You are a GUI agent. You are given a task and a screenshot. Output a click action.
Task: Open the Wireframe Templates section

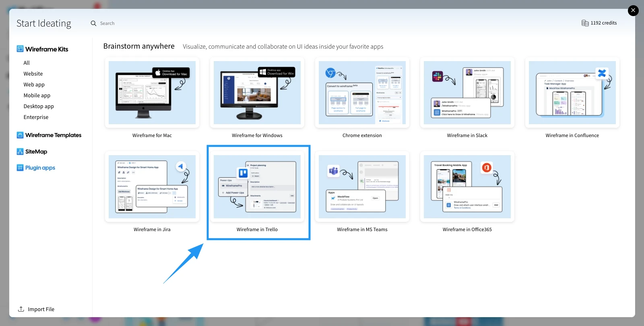coord(53,135)
